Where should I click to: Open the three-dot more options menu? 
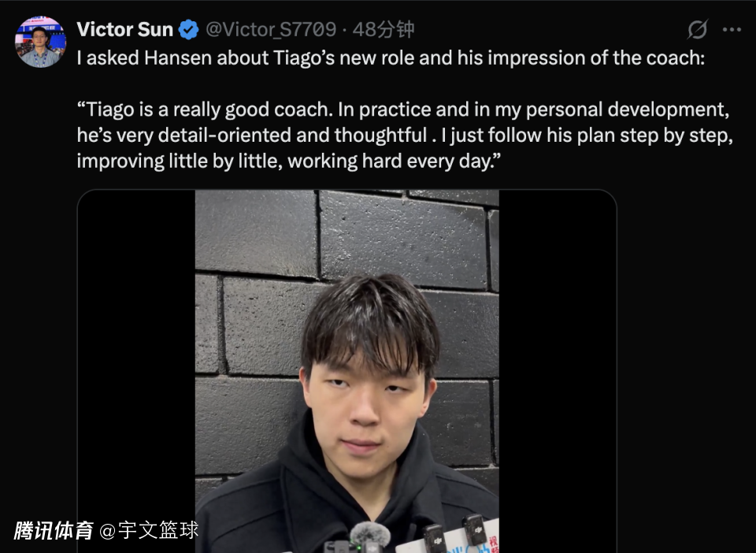[732, 30]
